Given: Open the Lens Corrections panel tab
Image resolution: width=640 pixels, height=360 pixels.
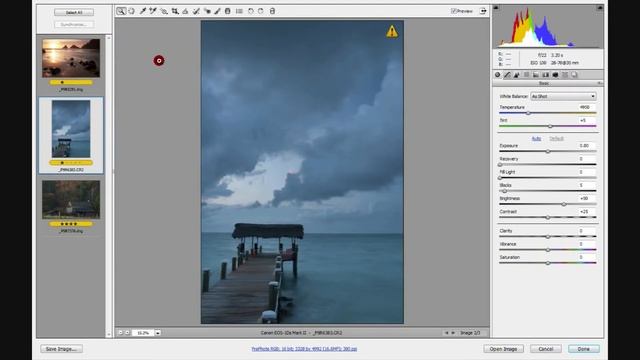Looking at the screenshot, I should [x=546, y=75].
